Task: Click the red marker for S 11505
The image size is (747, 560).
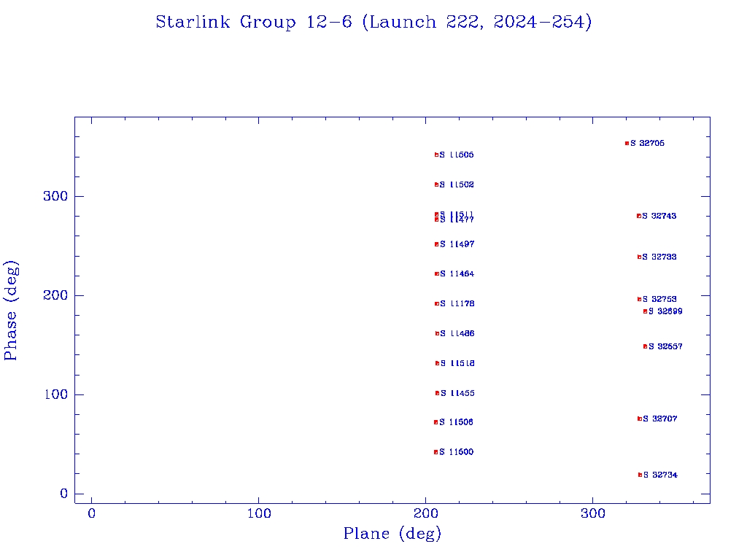Action: pos(436,155)
